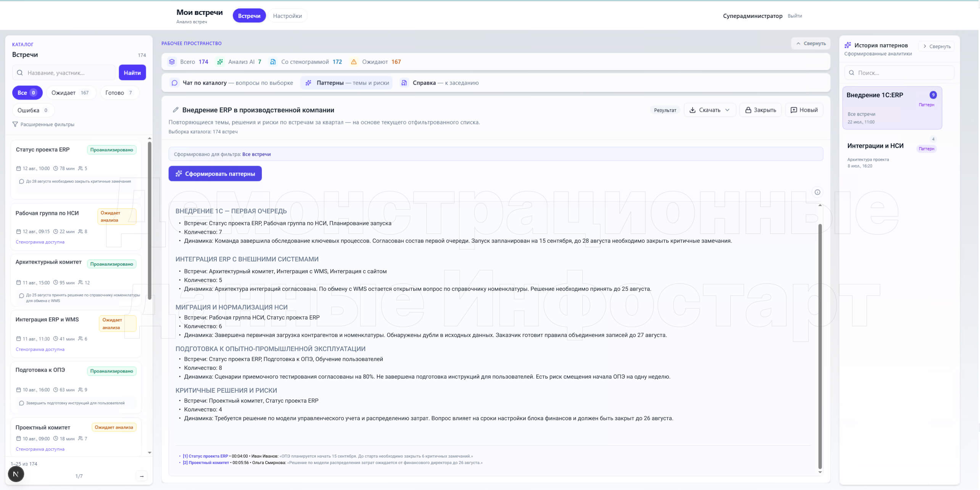Click the magnifier icon in pattern history search
Screen dimensions: 980x490
[x=851, y=73]
